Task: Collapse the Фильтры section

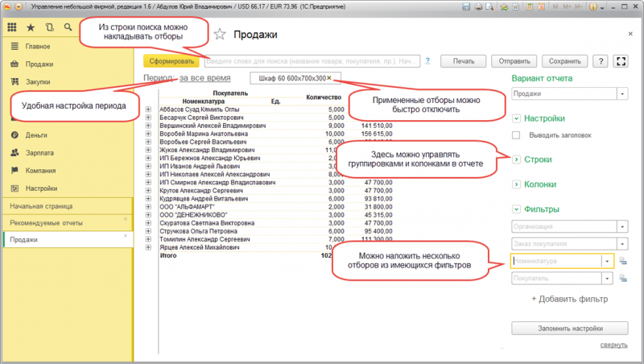Action: click(x=516, y=209)
